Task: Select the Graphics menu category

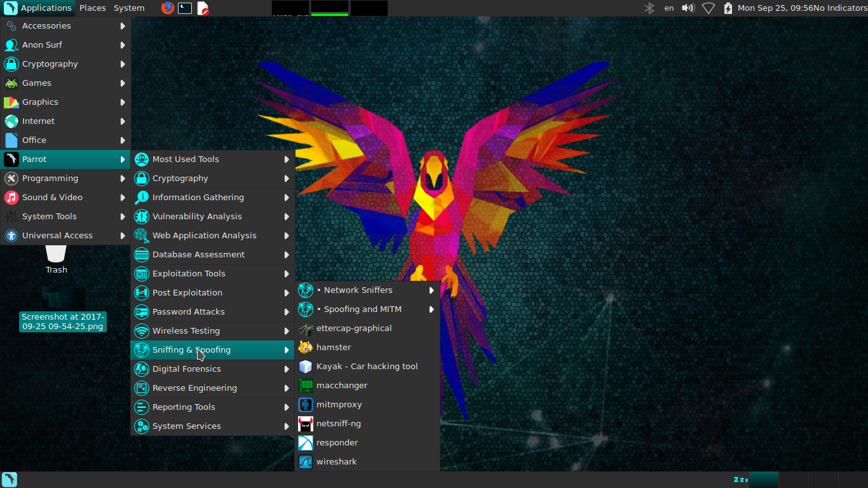Action: coord(65,102)
